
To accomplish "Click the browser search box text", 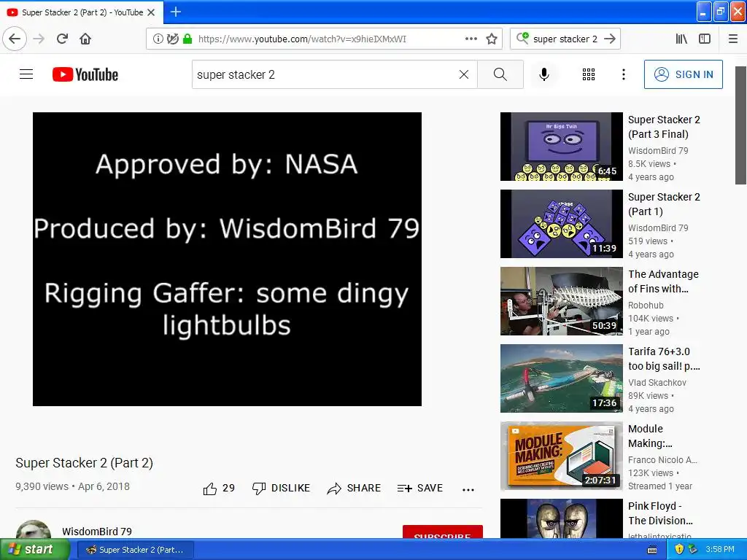I will pyautogui.click(x=565, y=39).
